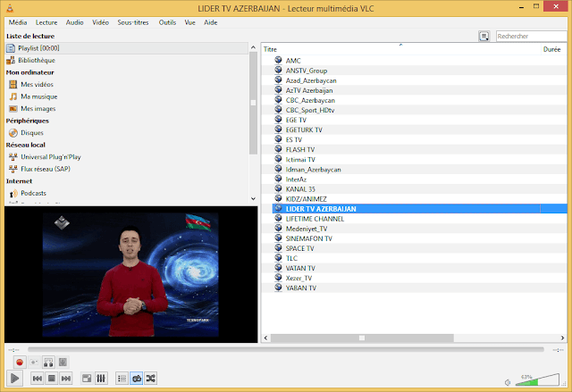
Task: Click the red Record button
Action: click(20, 363)
